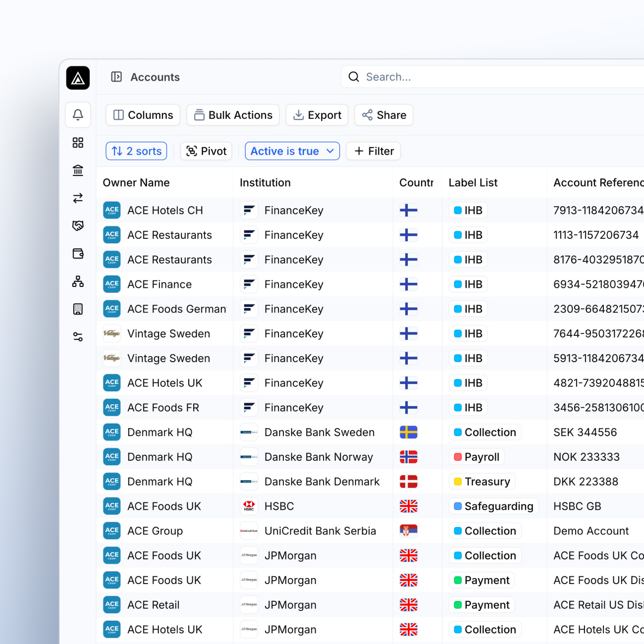The image size is (644, 644).
Task: Expand the Active is true filter dropdown
Action: click(x=292, y=151)
